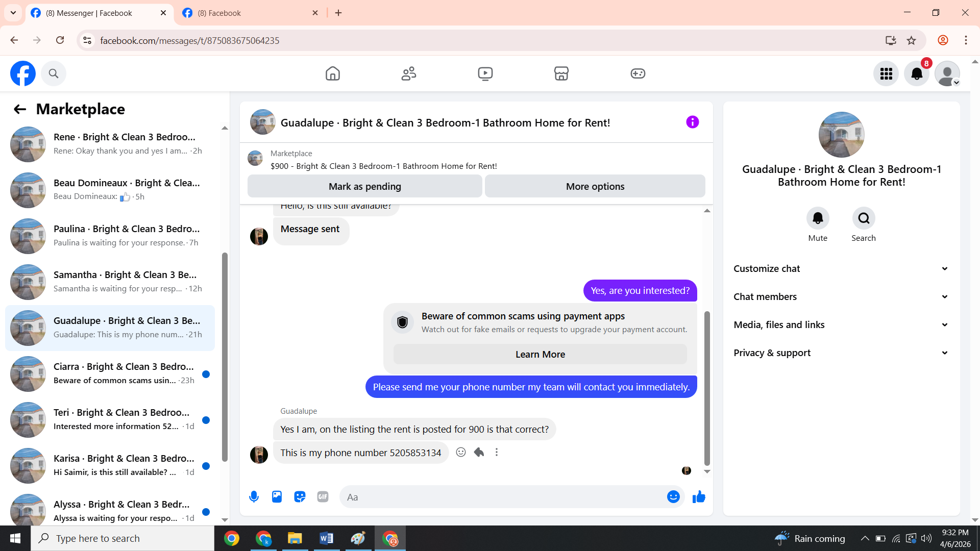The image size is (980, 551).
Task: Open Facebook notifications bell
Action: (917, 74)
